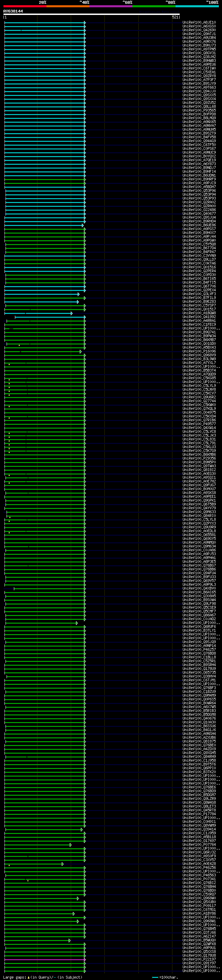
Task: Select the UniRef100_A9NUH5 label
Action: [199, 130]
